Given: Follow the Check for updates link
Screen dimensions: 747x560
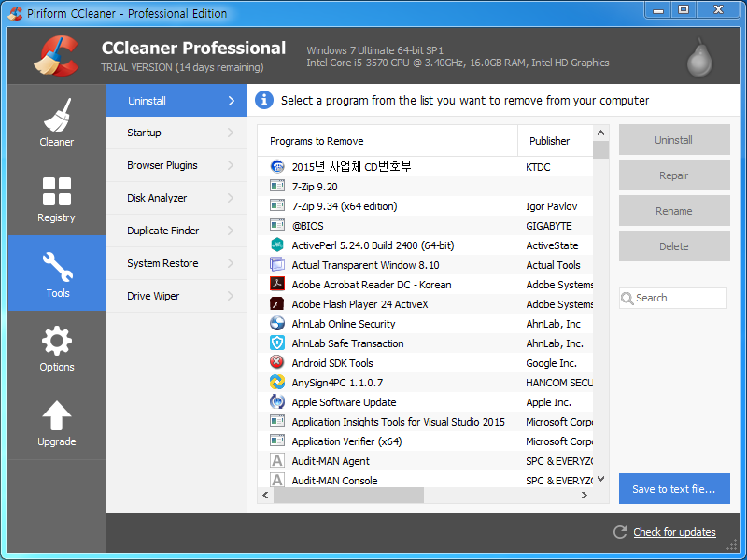Looking at the screenshot, I should 674,532.
